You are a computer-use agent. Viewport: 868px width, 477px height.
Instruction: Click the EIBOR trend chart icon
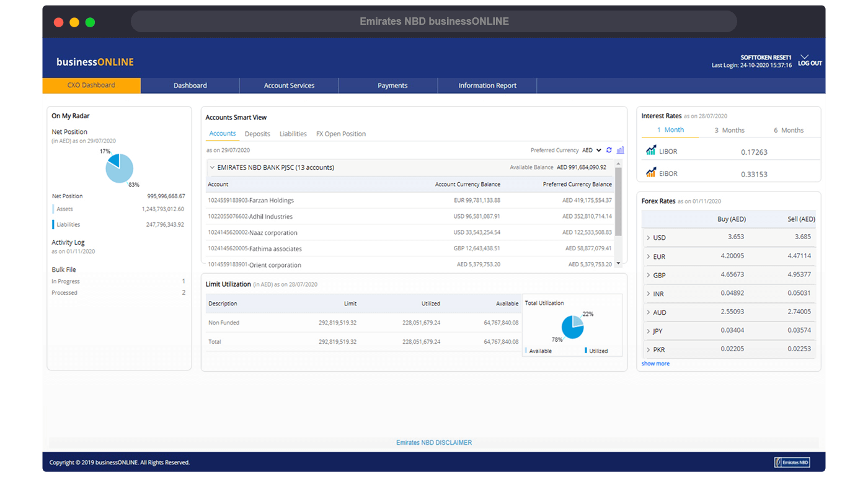(x=650, y=173)
